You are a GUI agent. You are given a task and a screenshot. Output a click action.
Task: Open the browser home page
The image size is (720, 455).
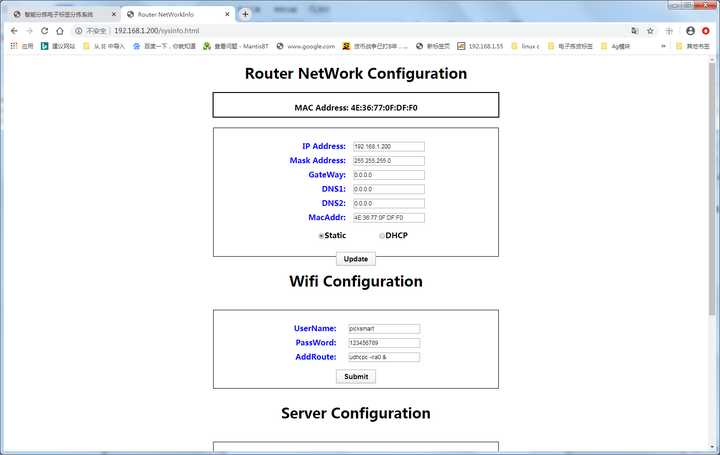(60, 31)
